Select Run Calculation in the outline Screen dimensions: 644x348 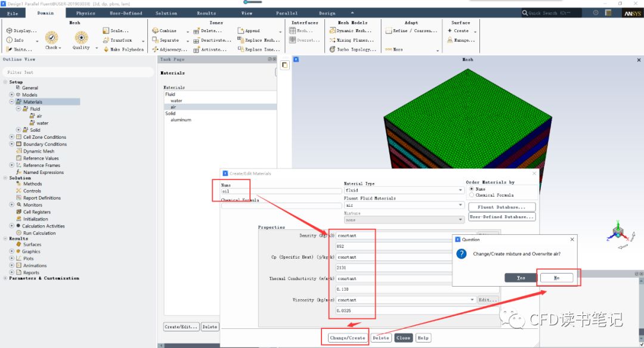pos(39,233)
